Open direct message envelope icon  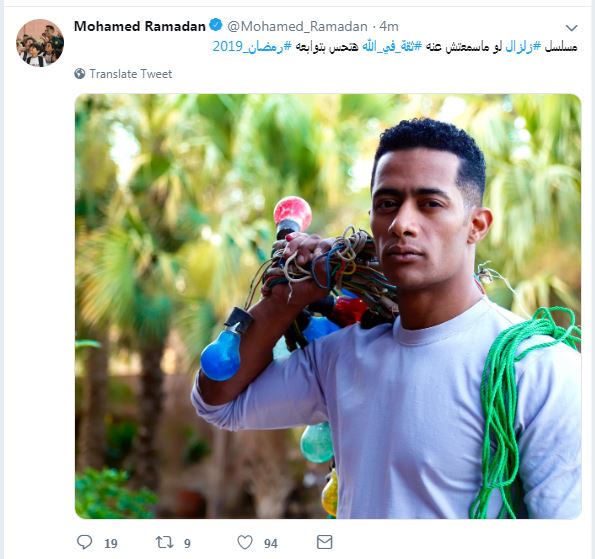tap(324, 542)
